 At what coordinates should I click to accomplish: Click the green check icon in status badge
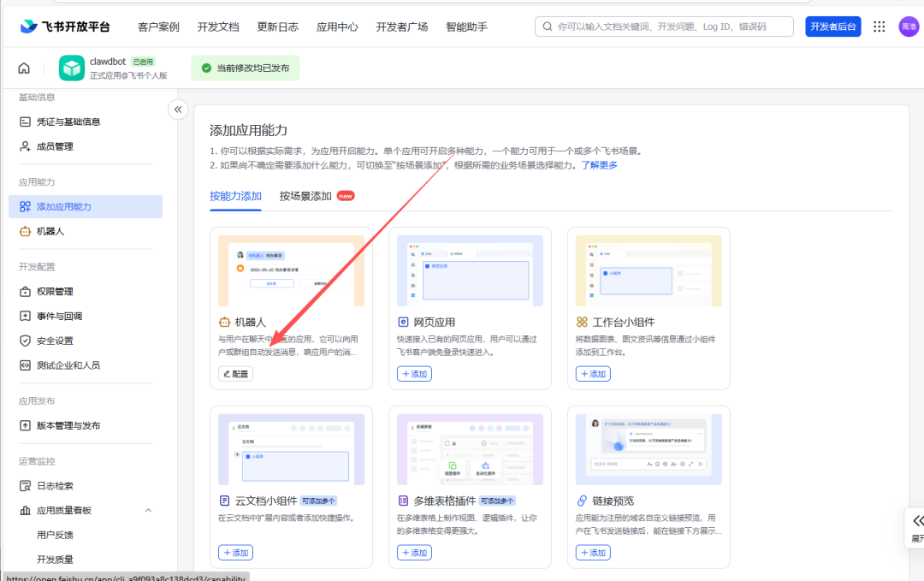tap(206, 68)
